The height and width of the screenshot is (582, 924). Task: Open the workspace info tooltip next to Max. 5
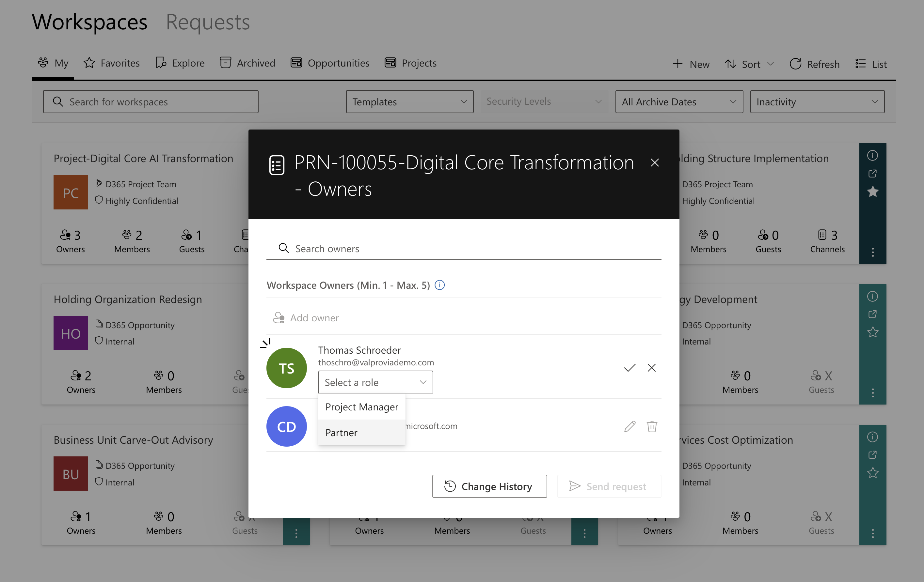[440, 285]
